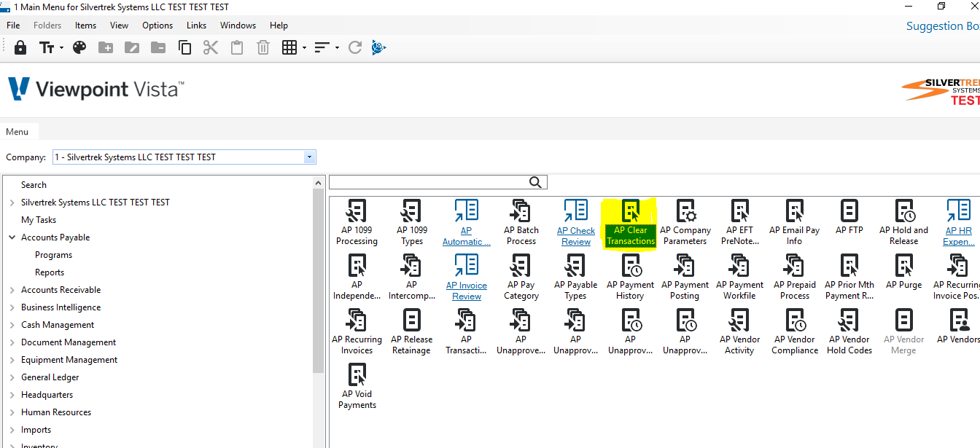Open AP 1099 Processing
Screen dimensions: 980x448
coord(357,222)
